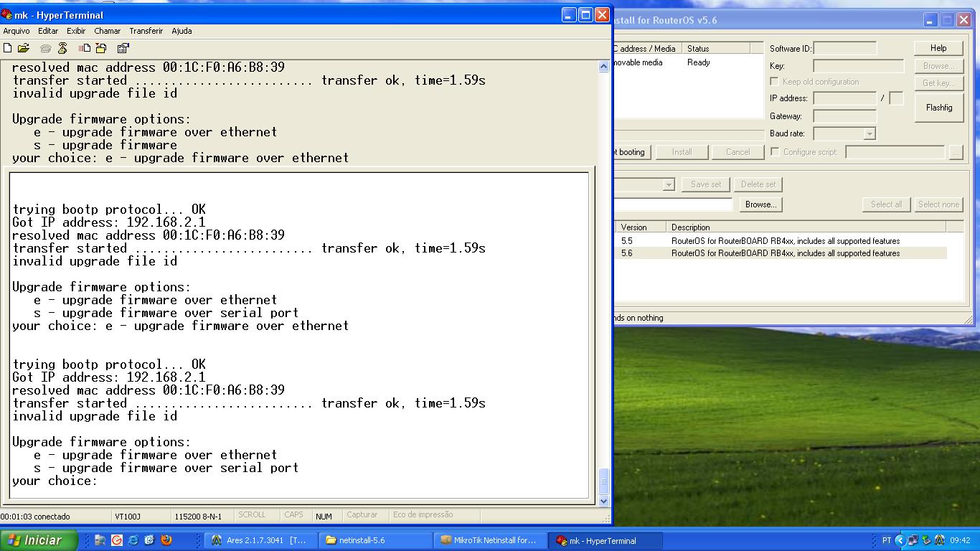
Task: Click the Show Desktop quick launch icon
Action: coord(100,540)
